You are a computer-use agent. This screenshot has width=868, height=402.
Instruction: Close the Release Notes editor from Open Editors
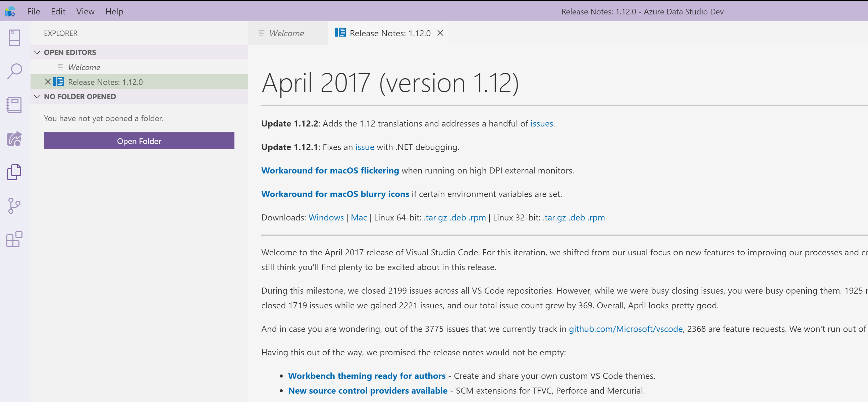tap(48, 82)
